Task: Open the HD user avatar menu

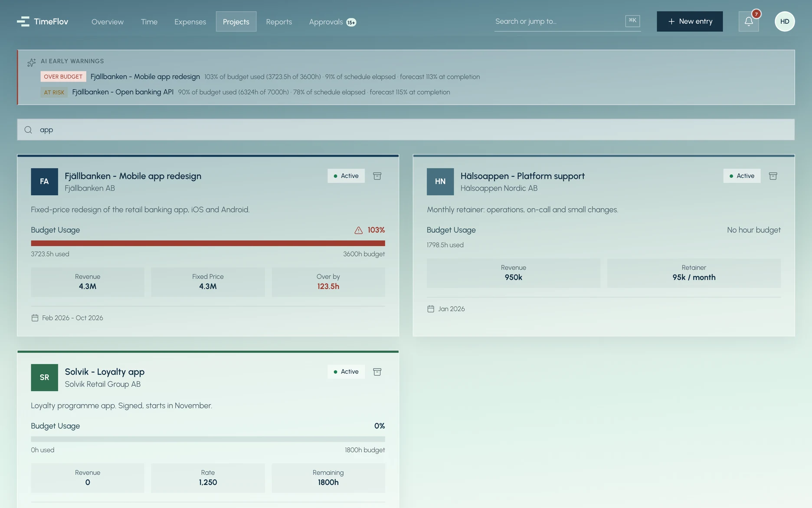Action: tap(785, 21)
